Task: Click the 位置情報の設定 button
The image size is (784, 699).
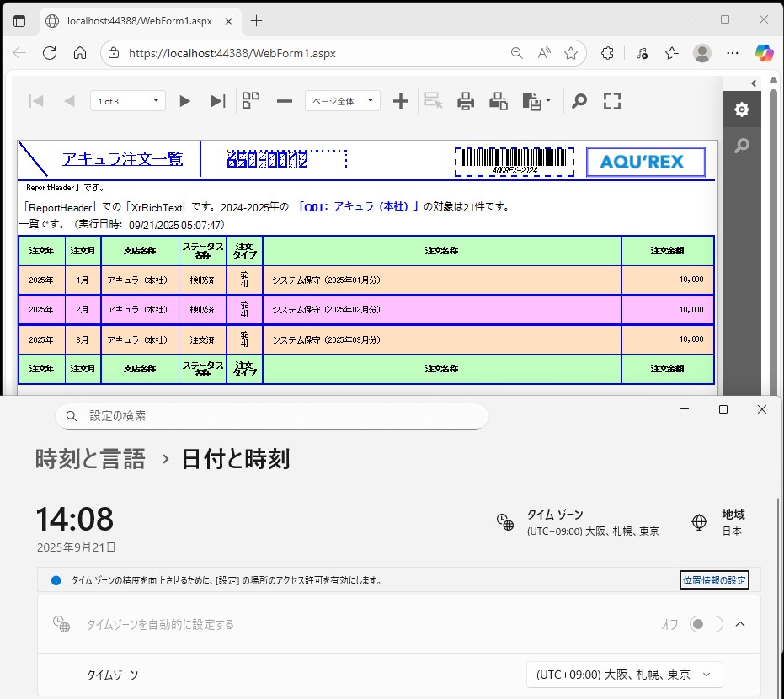Action: coord(713,580)
